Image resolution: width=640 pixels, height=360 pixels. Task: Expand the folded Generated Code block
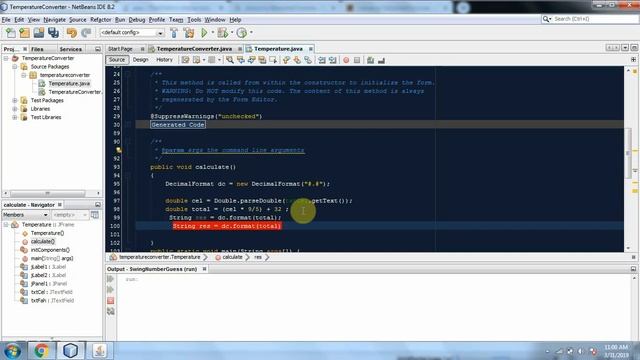pyautogui.click(x=178, y=125)
